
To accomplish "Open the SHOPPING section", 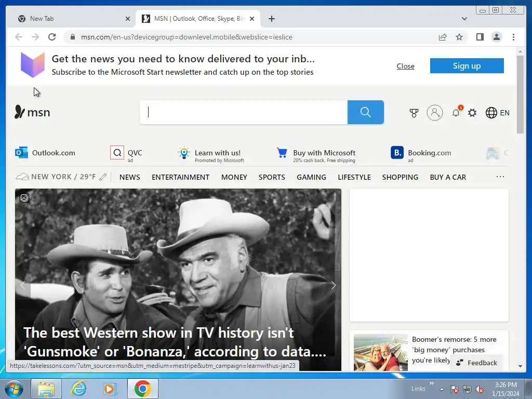I will coord(400,177).
